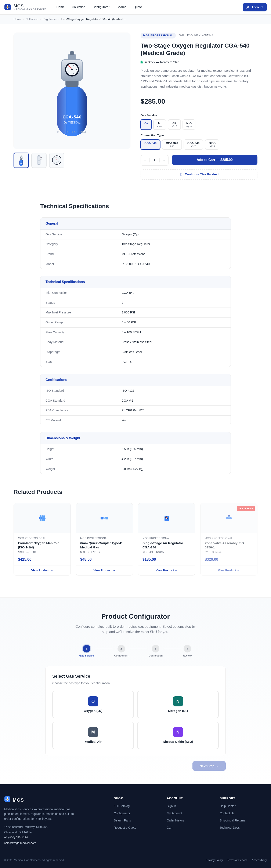Decrease quantity with minus button
This screenshot has height=868, width=271.
click(145, 160)
